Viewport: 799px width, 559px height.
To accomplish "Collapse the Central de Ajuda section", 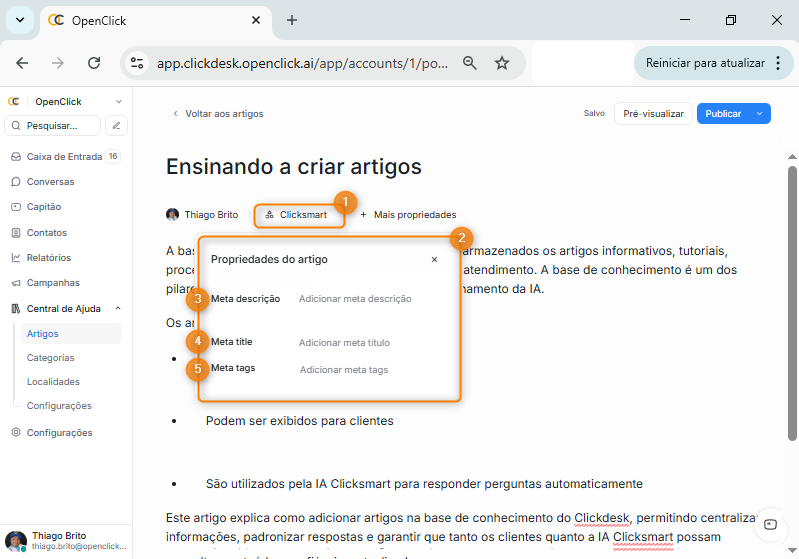I will [118, 309].
